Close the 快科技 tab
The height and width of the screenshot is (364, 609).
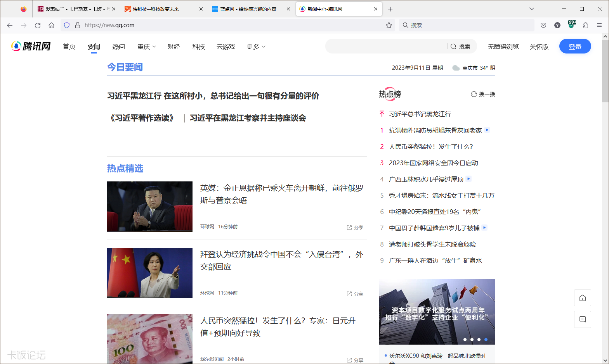(x=201, y=9)
